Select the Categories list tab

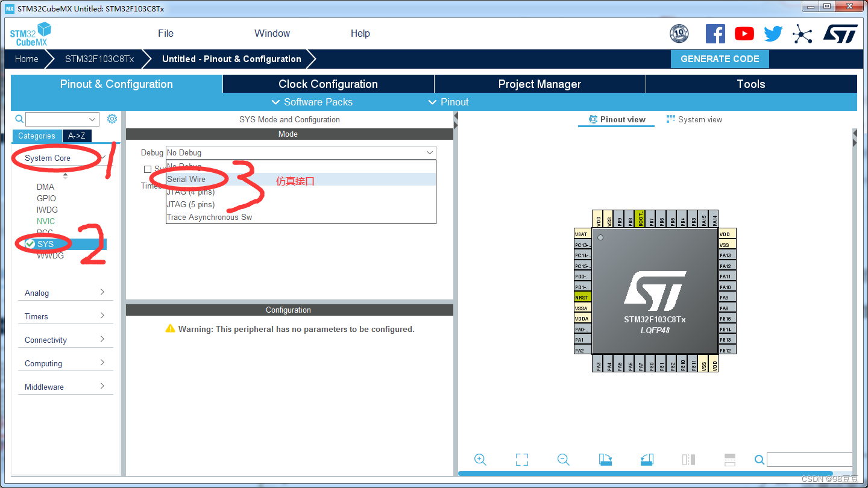[37, 136]
